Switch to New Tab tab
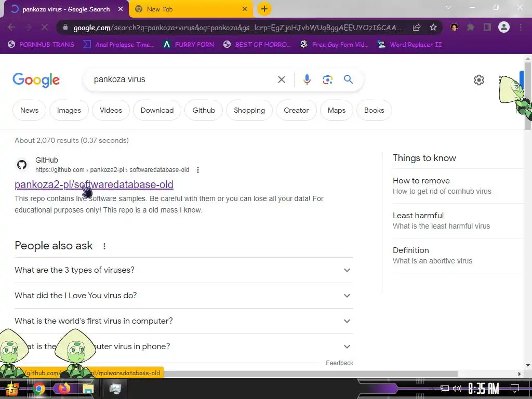The width and height of the screenshot is (532, 399). click(x=190, y=9)
